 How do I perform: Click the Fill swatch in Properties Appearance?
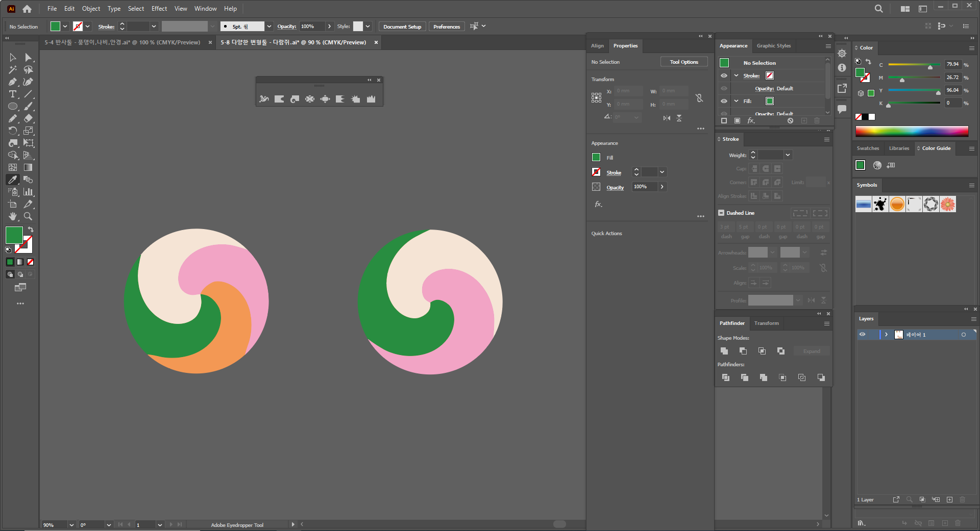596,157
